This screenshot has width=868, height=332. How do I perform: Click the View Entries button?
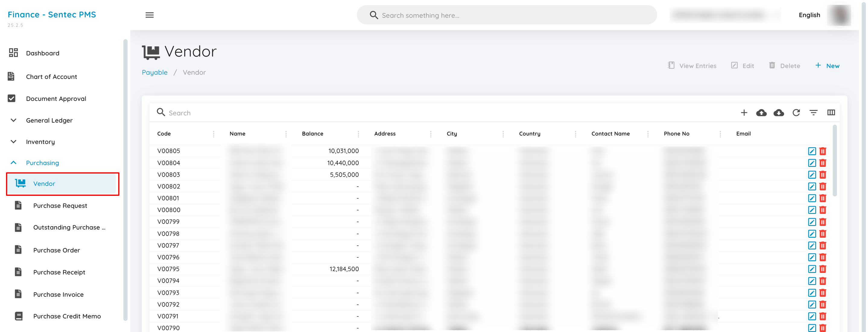point(692,66)
